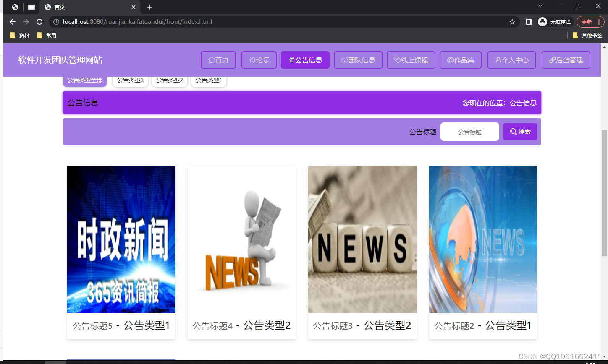The image size is (608, 364).
Task: Select the chat icon beside 论坛 in navigation
Action: click(x=252, y=60)
